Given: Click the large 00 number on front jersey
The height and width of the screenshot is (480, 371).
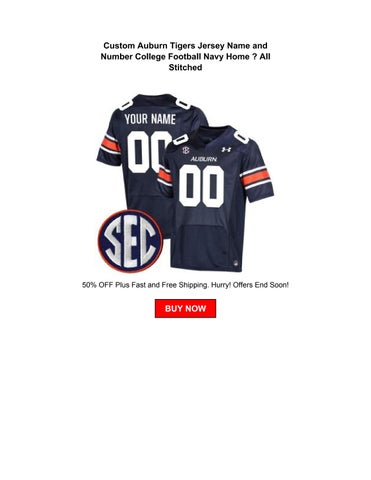Looking at the screenshot, I should tap(201, 186).
